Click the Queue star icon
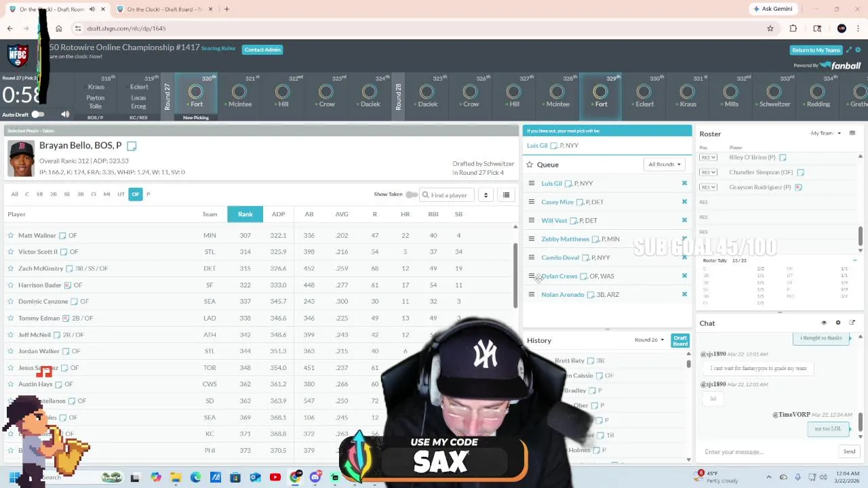Screen dimensions: 868x488 point(530,165)
